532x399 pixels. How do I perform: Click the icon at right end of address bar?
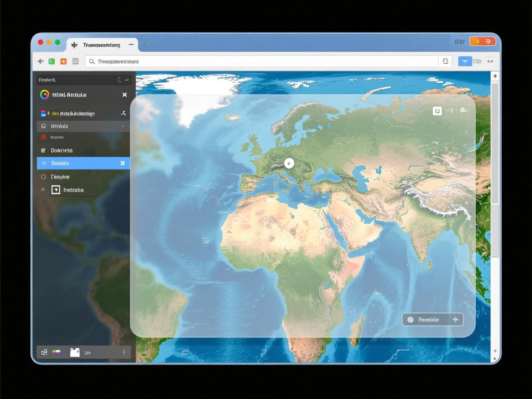coord(445,61)
